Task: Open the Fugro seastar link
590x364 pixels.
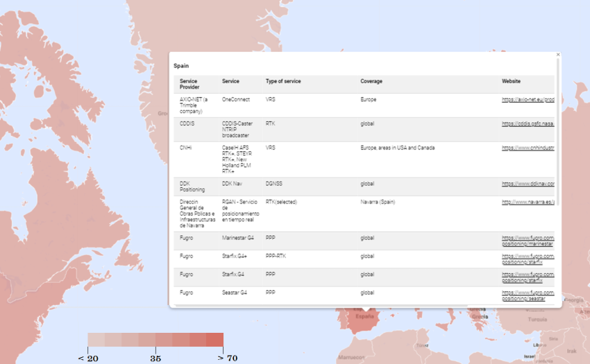Action: point(528,295)
